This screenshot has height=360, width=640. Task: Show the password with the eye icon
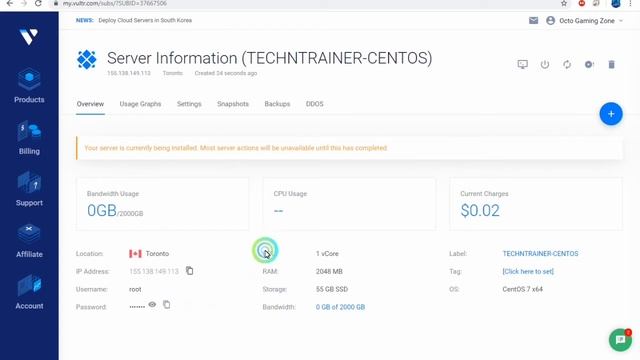point(152,304)
